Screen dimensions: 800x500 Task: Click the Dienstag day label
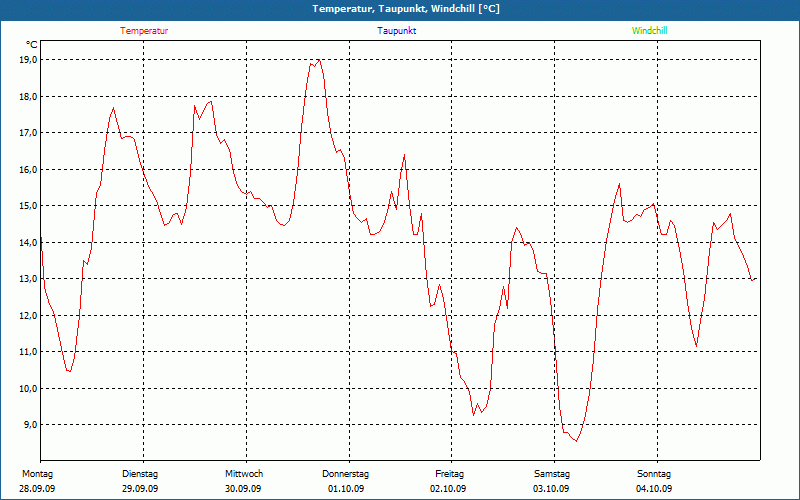pos(140,474)
